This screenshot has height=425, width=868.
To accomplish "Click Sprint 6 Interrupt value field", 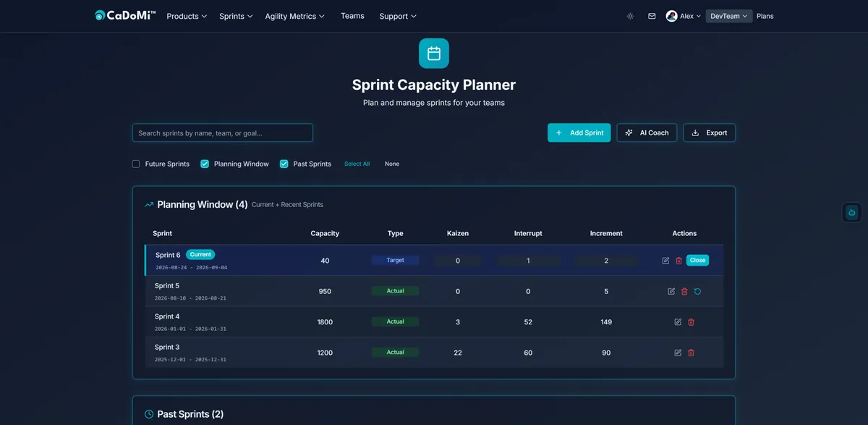I will (528, 261).
